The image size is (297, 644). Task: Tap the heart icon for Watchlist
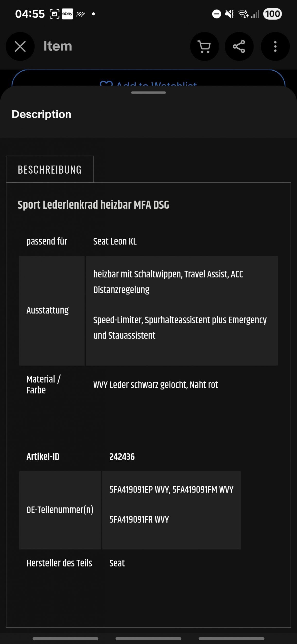pyautogui.click(x=106, y=83)
